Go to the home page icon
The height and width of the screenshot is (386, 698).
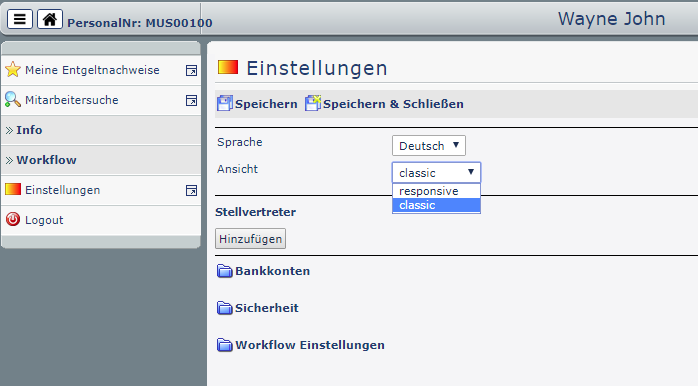coord(49,19)
